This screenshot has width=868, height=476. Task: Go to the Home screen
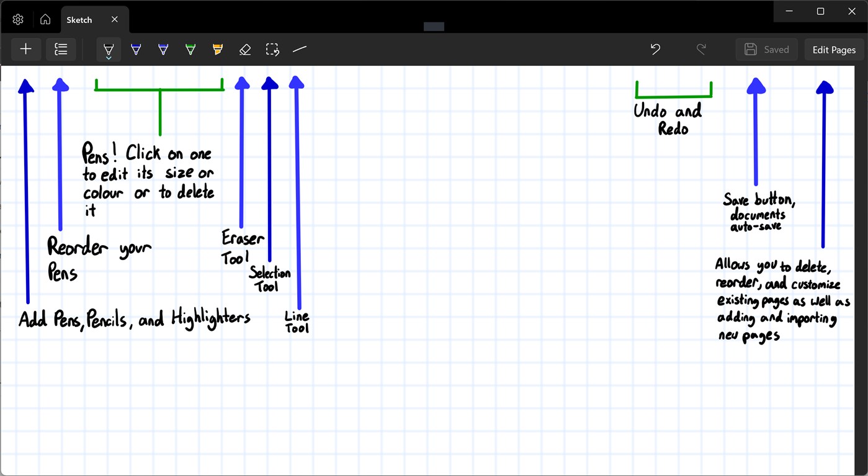pos(45,19)
